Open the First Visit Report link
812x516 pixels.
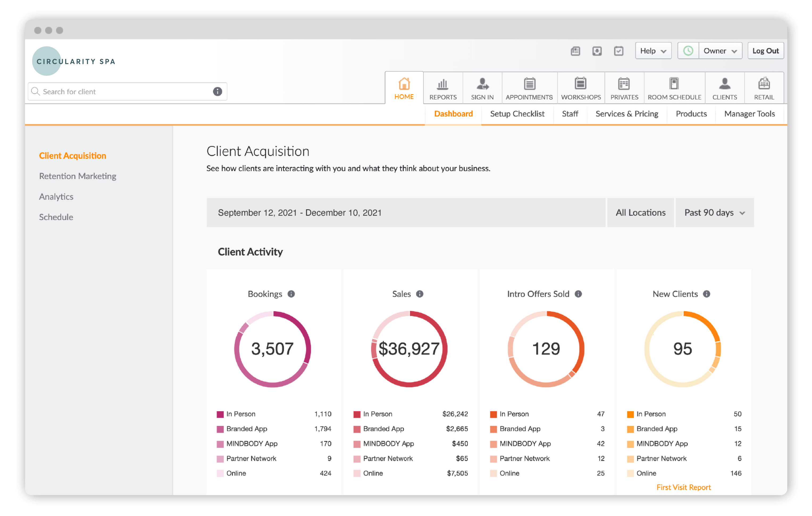684,487
